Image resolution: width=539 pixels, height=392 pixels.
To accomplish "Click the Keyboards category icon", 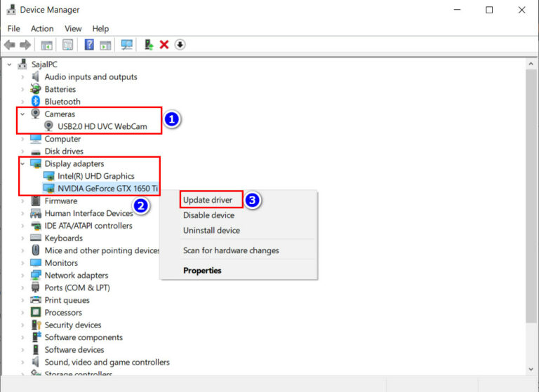I will [36, 238].
